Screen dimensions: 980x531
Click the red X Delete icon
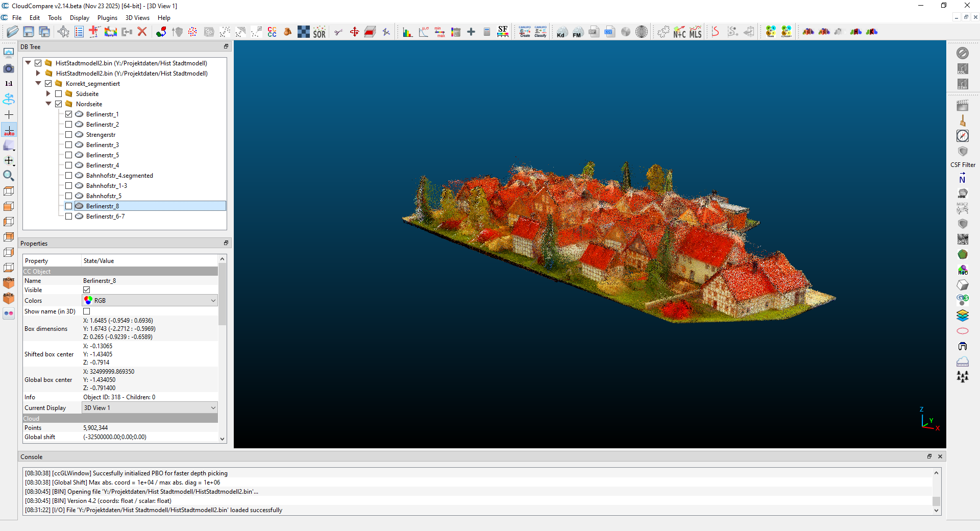pos(142,32)
